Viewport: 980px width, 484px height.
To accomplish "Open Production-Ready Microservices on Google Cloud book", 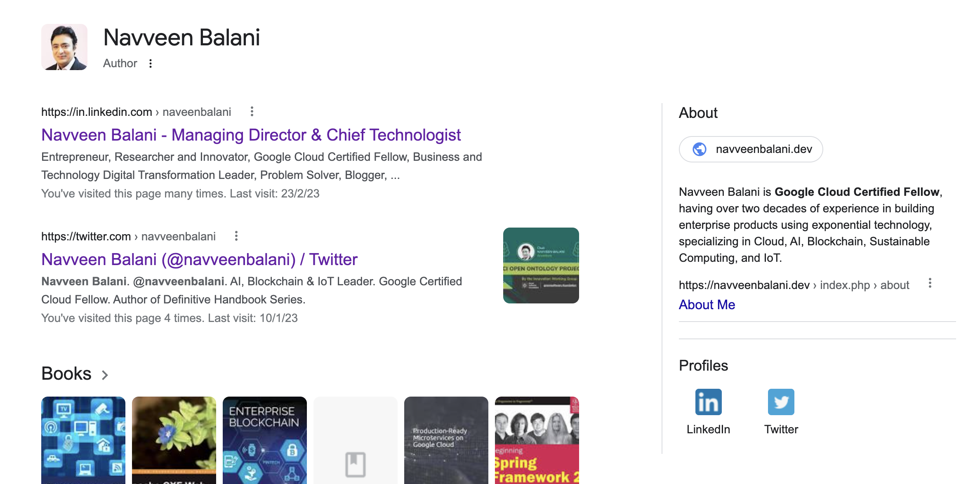I will 446,440.
